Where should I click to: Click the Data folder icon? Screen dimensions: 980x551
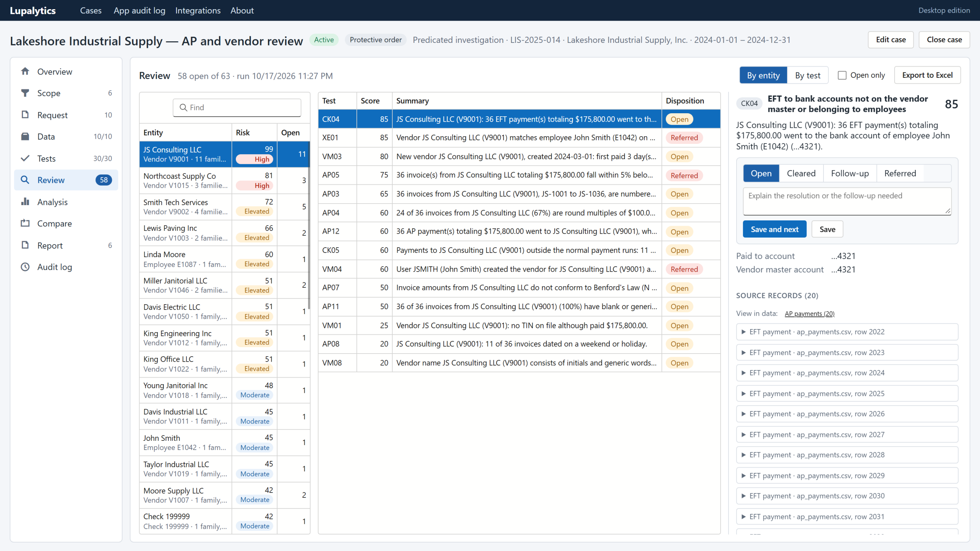coord(25,137)
